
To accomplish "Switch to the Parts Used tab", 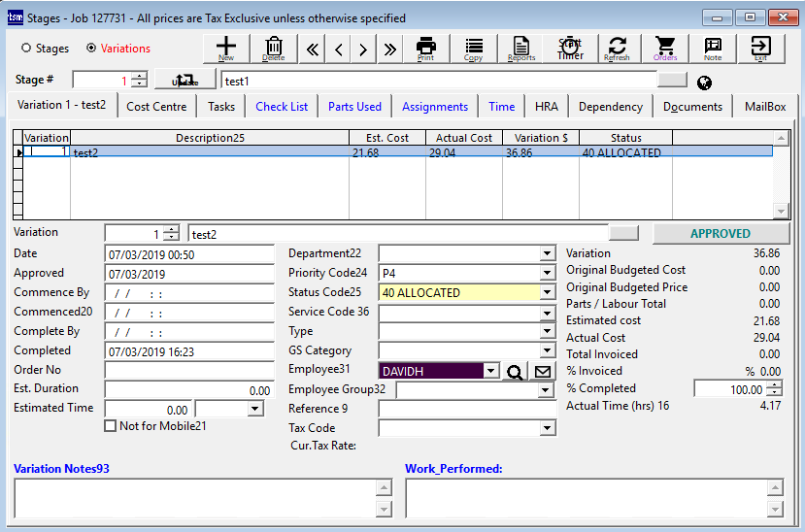I will click(354, 107).
